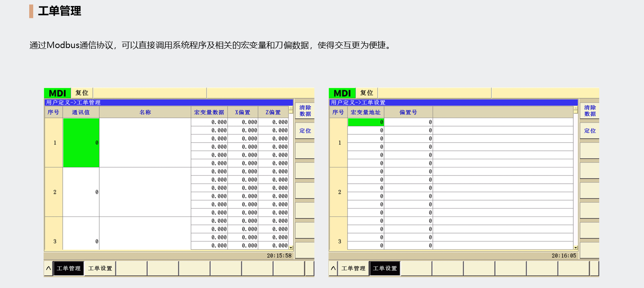Click scroll-up arrow of the 工单管理 table
Image resolution: width=644 pixels, height=288 pixels.
pos(291,109)
